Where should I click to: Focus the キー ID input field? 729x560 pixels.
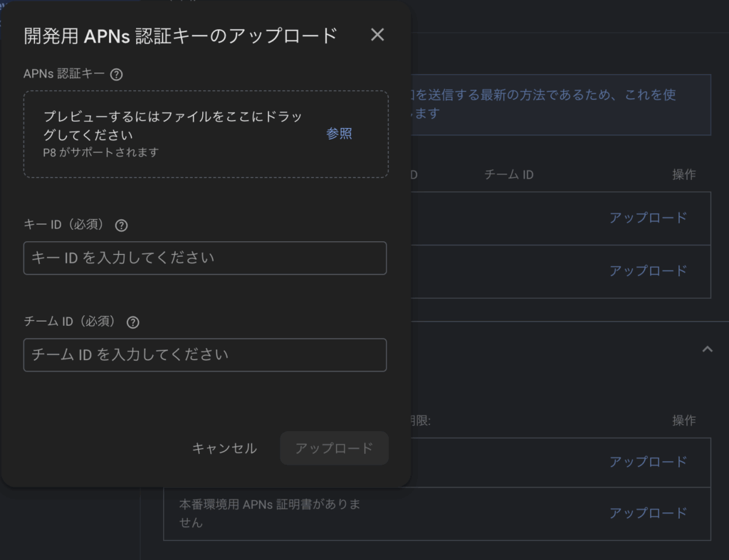point(205,258)
